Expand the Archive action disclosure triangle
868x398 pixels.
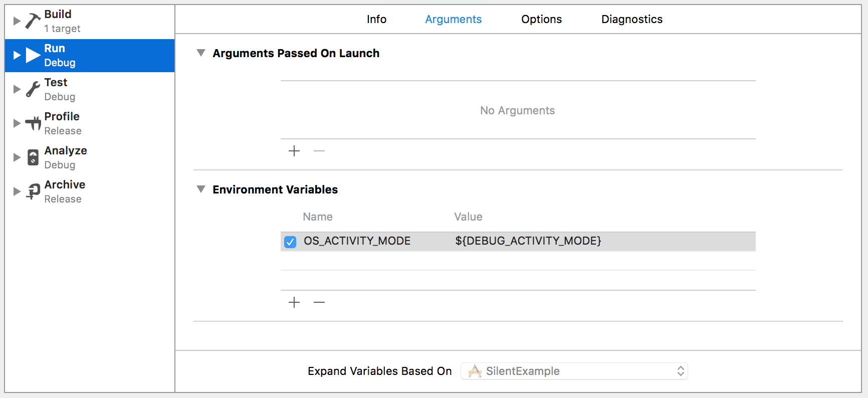(x=17, y=191)
